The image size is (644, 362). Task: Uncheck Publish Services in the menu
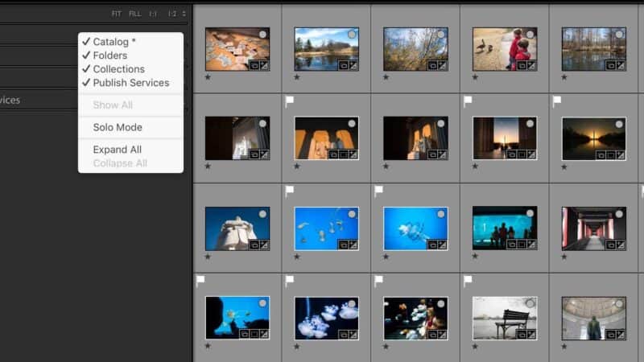[130, 83]
